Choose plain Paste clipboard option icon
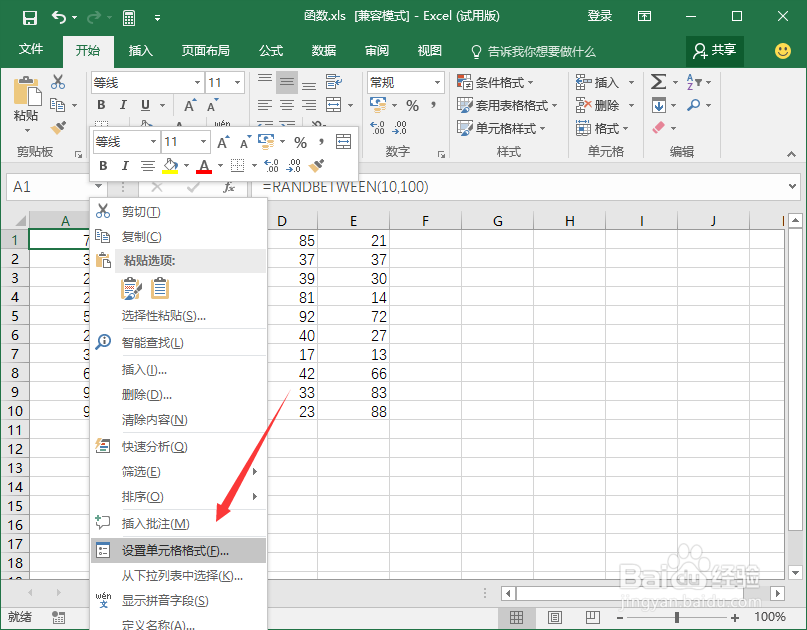This screenshot has height=630, width=807. click(x=160, y=288)
